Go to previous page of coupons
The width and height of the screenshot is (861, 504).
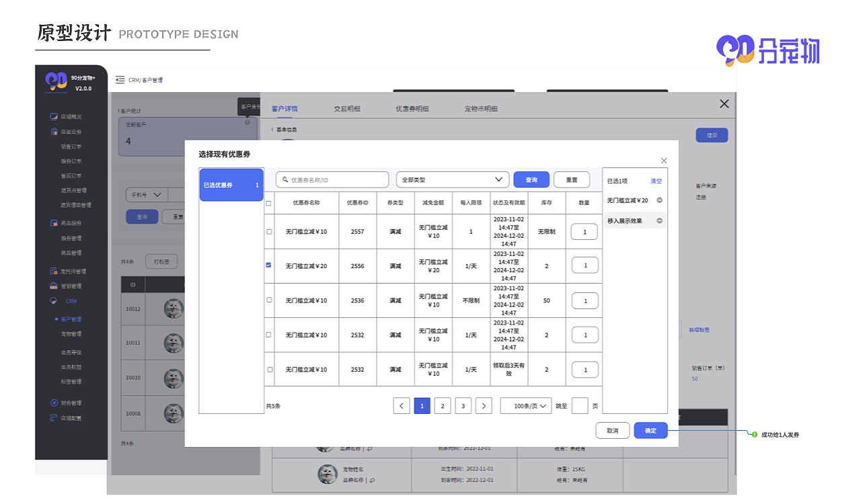(x=402, y=406)
